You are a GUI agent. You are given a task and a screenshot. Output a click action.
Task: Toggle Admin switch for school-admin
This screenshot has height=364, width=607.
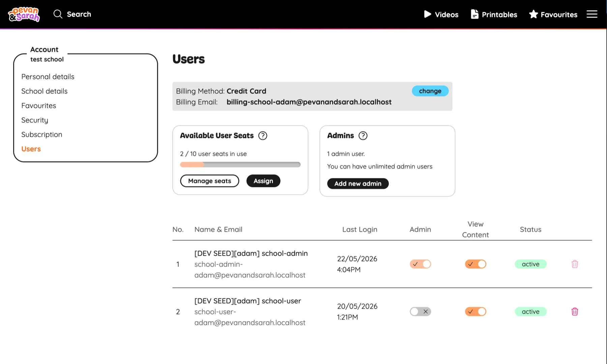[x=421, y=264]
